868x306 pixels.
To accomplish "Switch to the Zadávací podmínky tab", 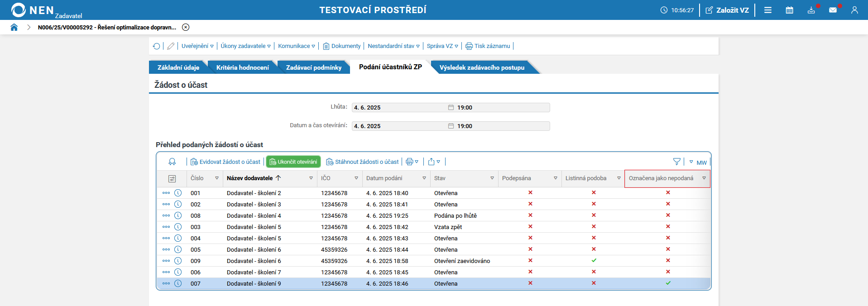I will point(314,67).
